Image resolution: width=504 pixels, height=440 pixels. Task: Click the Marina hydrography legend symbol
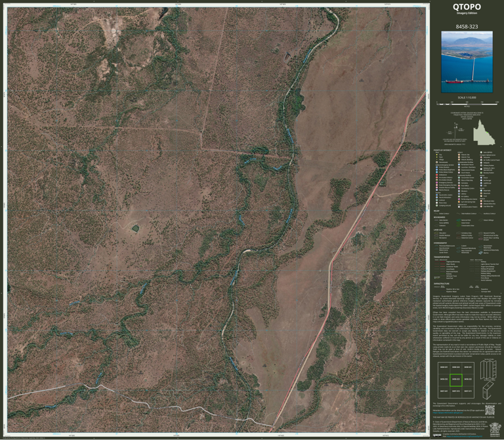click(480, 252)
